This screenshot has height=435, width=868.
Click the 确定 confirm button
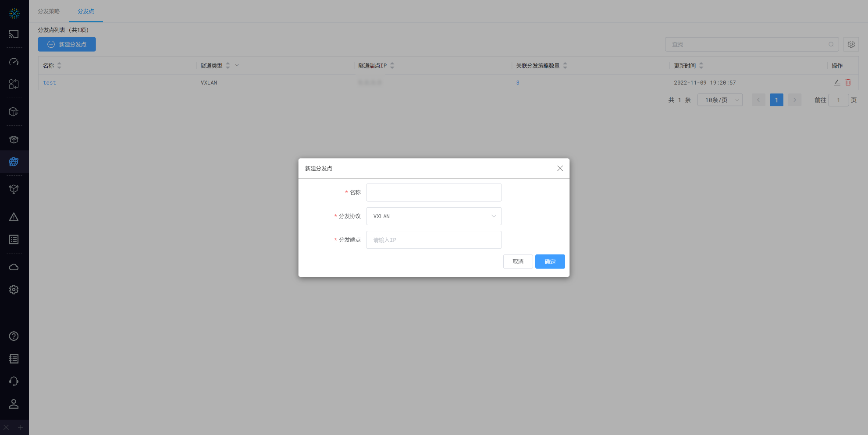(550, 262)
